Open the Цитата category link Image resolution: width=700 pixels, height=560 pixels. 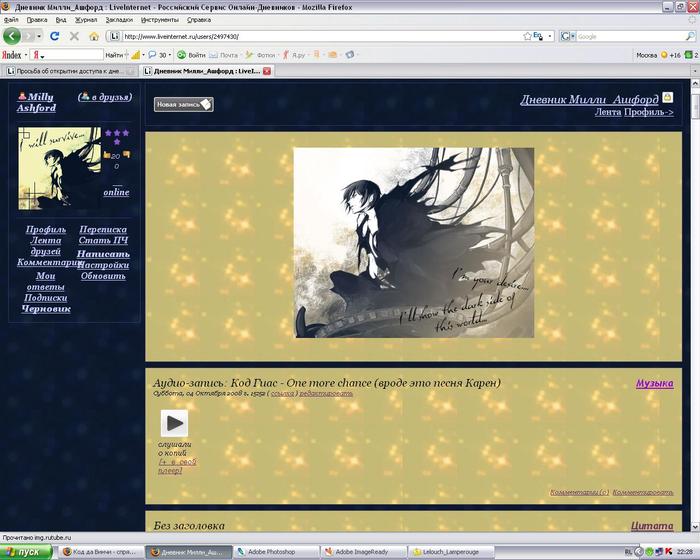tap(652, 526)
